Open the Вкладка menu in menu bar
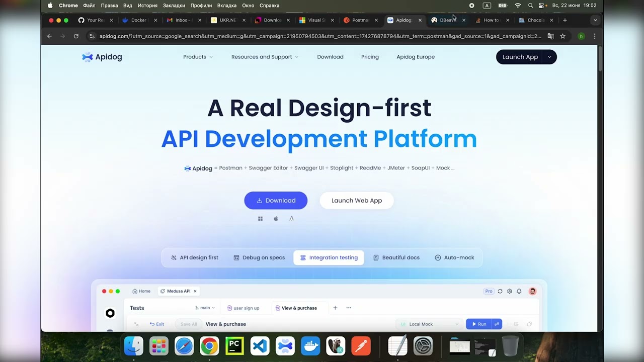This screenshot has width=644, height=362. (x=227, y=6)
